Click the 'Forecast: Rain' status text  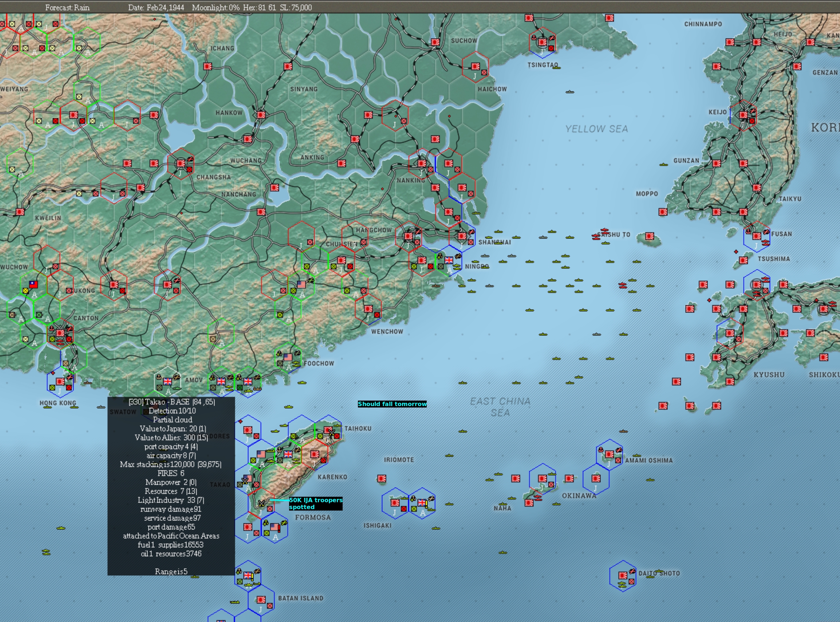pyautogui.click(x=67, y=8)
